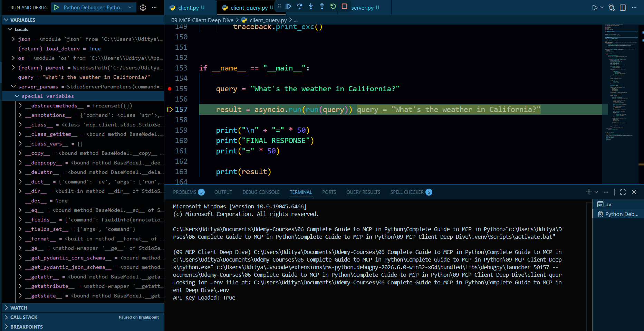Viewport: 644px width, 331px height.
Task: Expand the __dict__ variable
Action: [20, 182]
